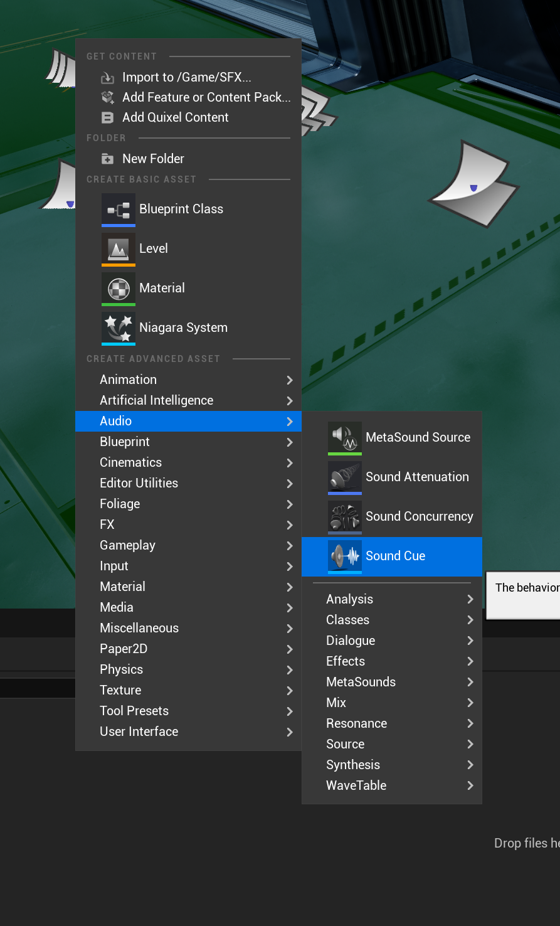
Task: Open the Media menu entry
Action: coord(188,607)
